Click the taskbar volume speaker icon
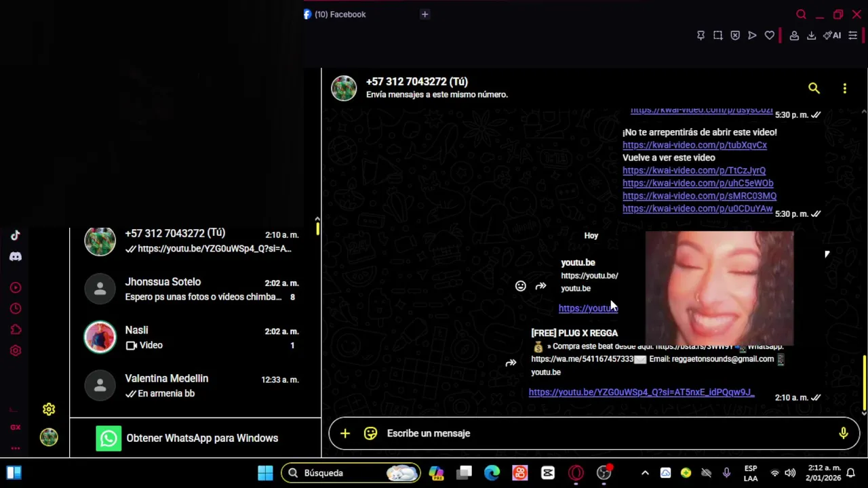868x488 pixels. point(790,473)
